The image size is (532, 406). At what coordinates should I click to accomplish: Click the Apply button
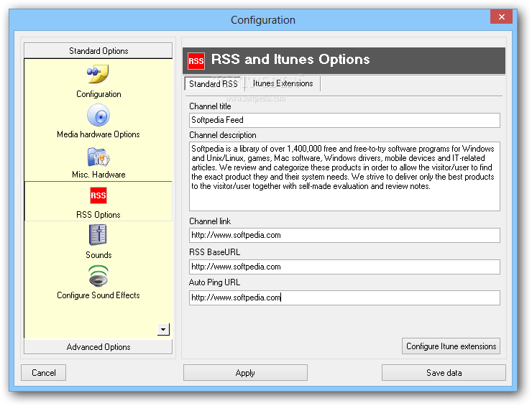pos(245,373)
